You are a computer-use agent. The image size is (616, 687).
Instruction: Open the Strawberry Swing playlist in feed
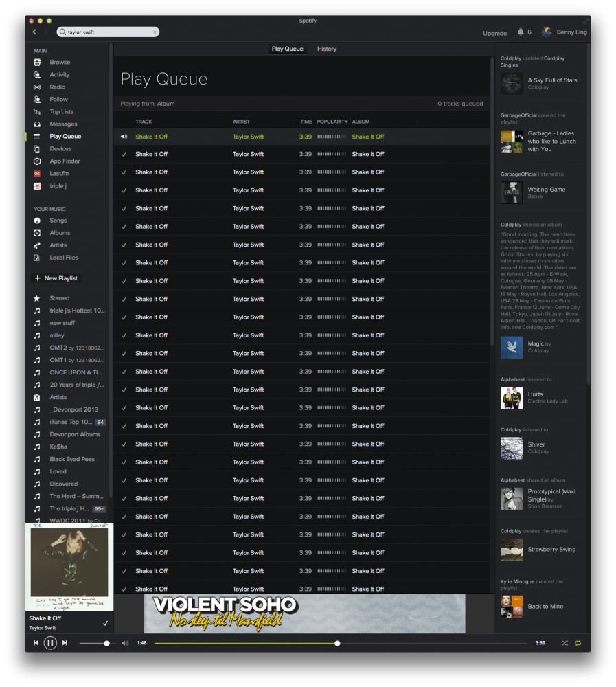click(551, 550)
